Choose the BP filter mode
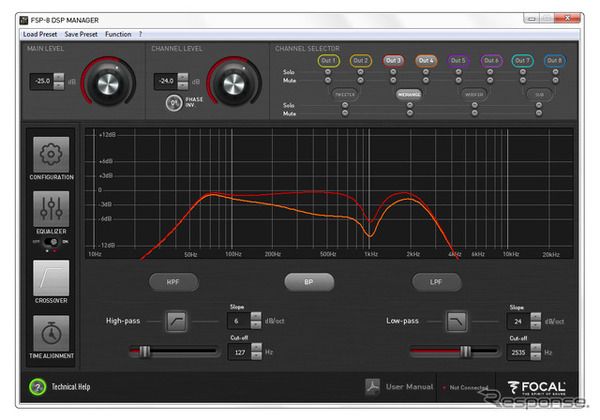This screenshot has width=600, height=420. [x=309, y=282]
